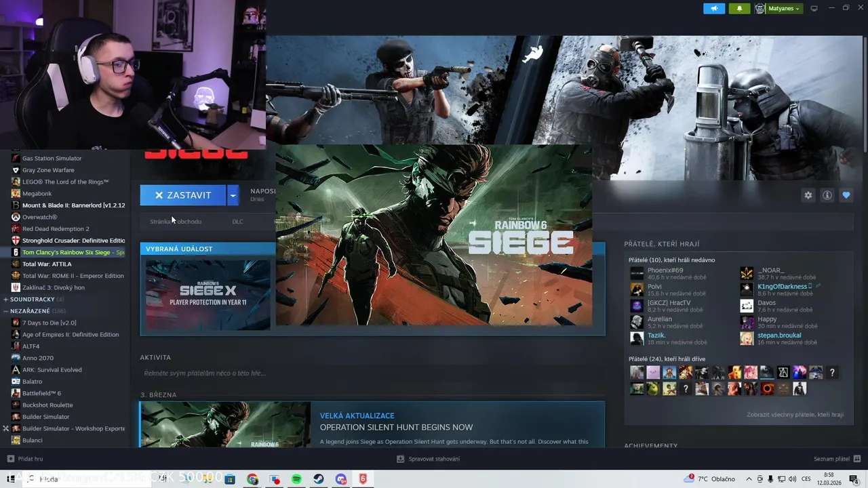Screen dimensions: 868x488
Task: Select Battlefield 6 in library
Action: (41, 393)
